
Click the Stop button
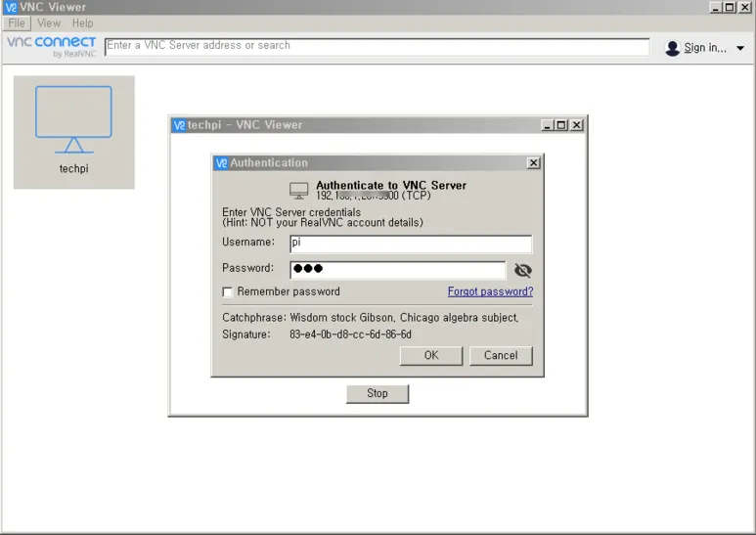(378, 393)
